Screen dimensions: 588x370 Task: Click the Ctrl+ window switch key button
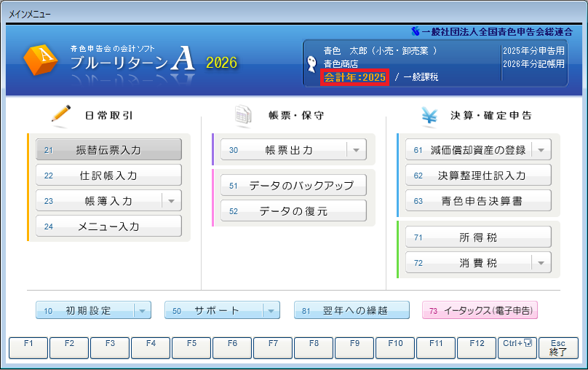[517, 347]
